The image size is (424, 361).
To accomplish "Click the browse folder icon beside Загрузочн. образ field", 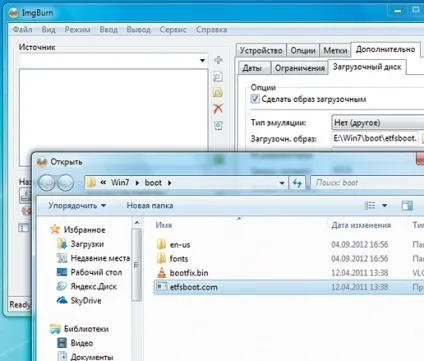I will 422,138.
